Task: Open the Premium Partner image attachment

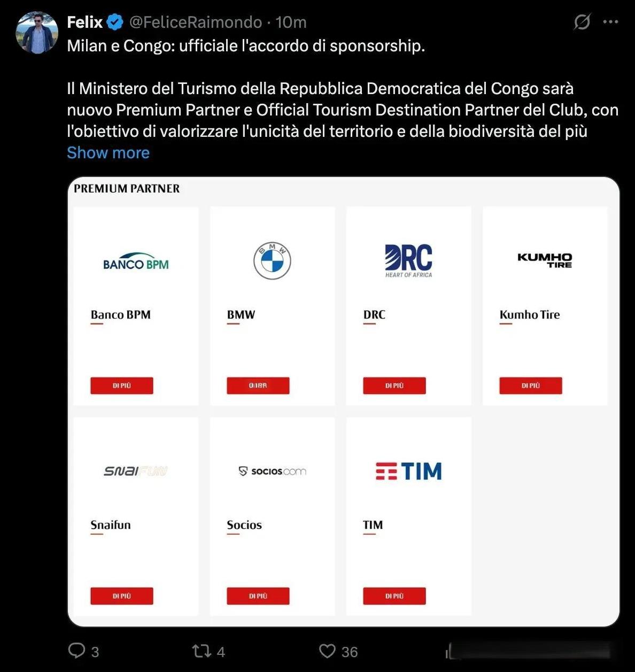Action: coord(343,401)
